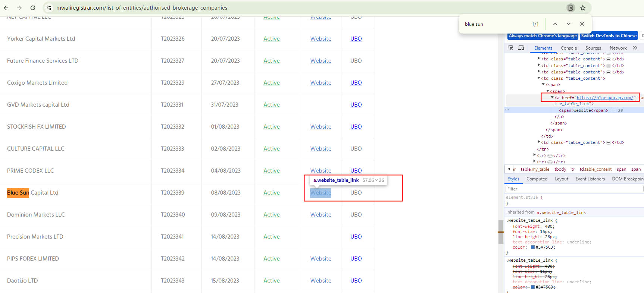Switch to the Console tab
Viewport: 644px width, 293px height.
pyautogui.click(x=569, y=48)
